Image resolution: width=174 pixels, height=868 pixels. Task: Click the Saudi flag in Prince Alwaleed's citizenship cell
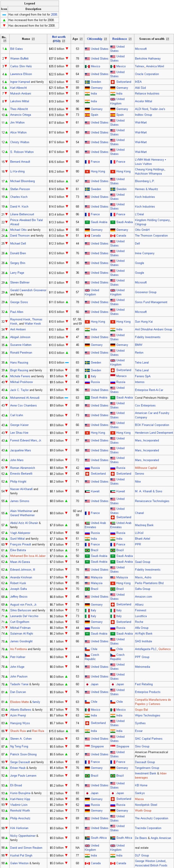(x=87, y=222)
